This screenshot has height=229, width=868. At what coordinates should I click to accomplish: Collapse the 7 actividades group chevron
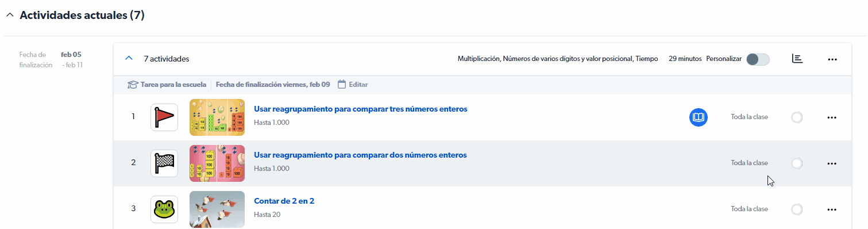[129, 58]
